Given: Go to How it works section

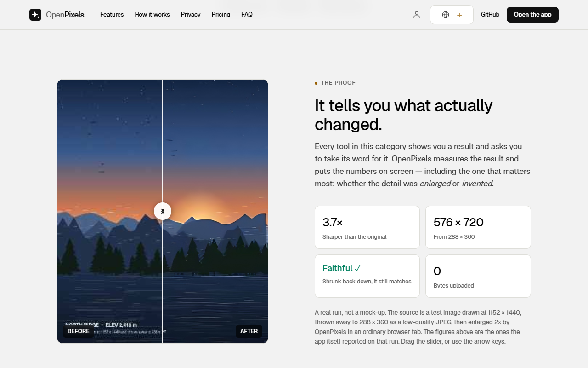Looking at the screenshot, I should (152, 15).
